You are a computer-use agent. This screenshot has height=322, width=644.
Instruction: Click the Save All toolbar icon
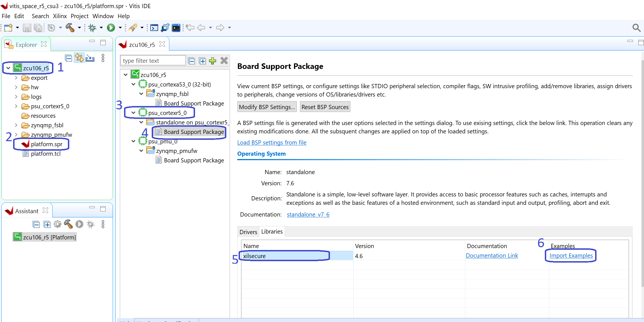(x=38, y=28)
